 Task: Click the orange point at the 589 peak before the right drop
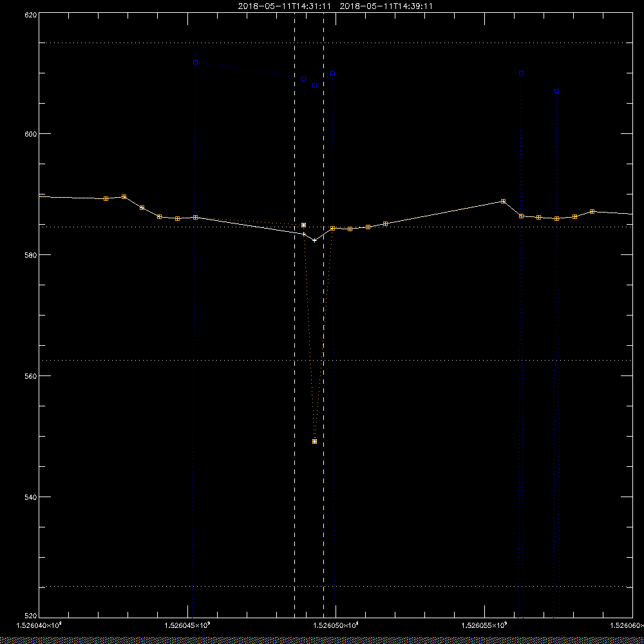pos(504,201)
